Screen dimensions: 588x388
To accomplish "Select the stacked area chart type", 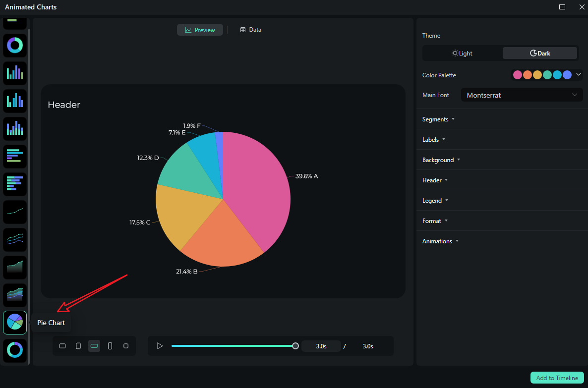I will coord(15,295).
